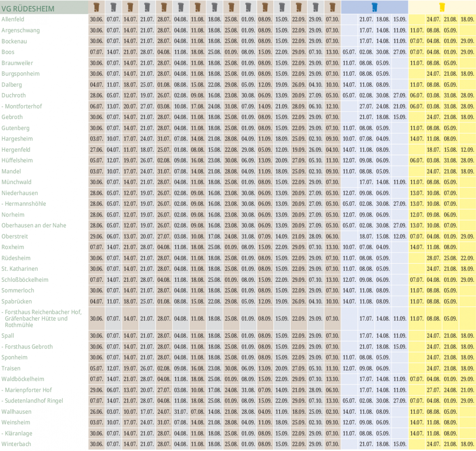Click the brown bin icon adjacent to blue header
476x451 pixels.
(x=332, y=7)
